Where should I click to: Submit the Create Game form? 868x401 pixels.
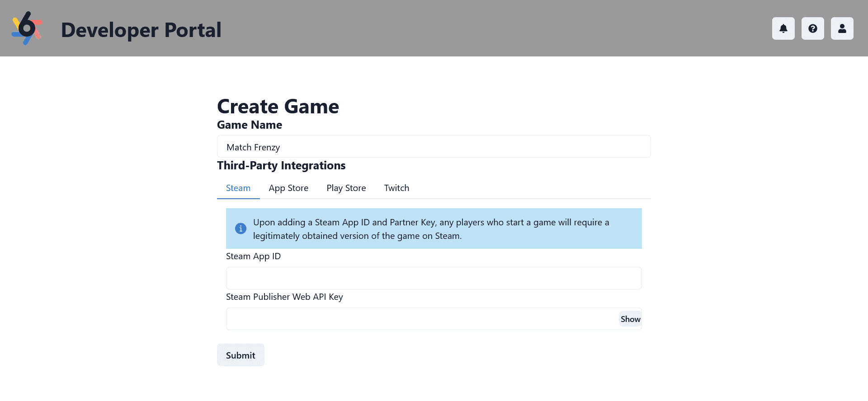(x=241, y=355)
